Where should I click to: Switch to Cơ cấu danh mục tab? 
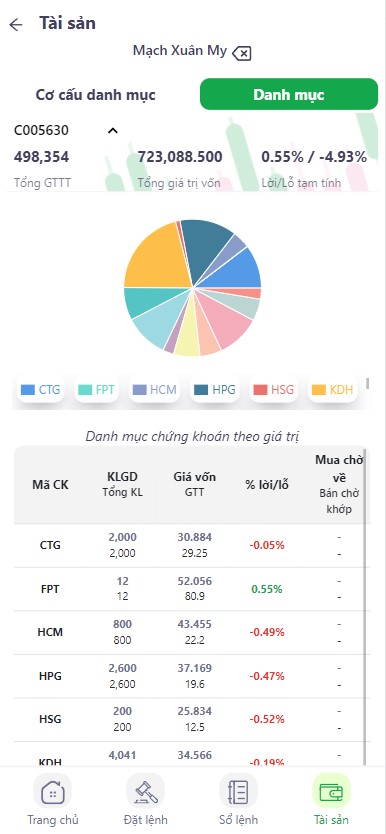(x=96, y=95)
